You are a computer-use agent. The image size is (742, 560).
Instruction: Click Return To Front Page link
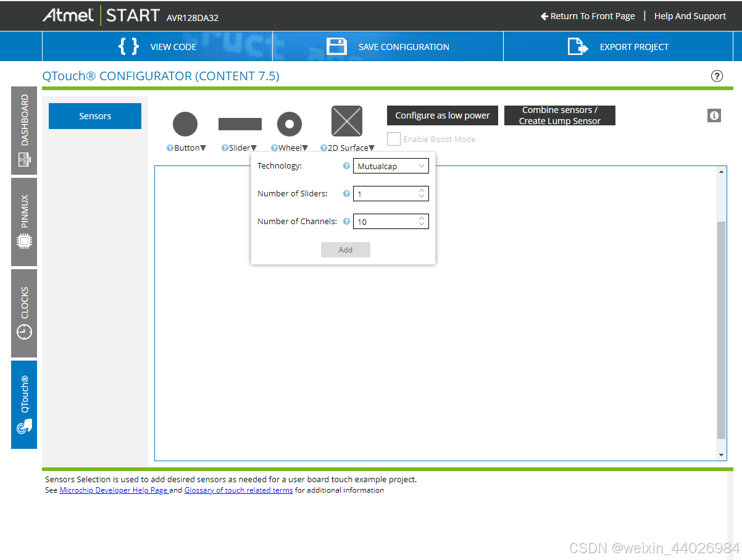588,16
